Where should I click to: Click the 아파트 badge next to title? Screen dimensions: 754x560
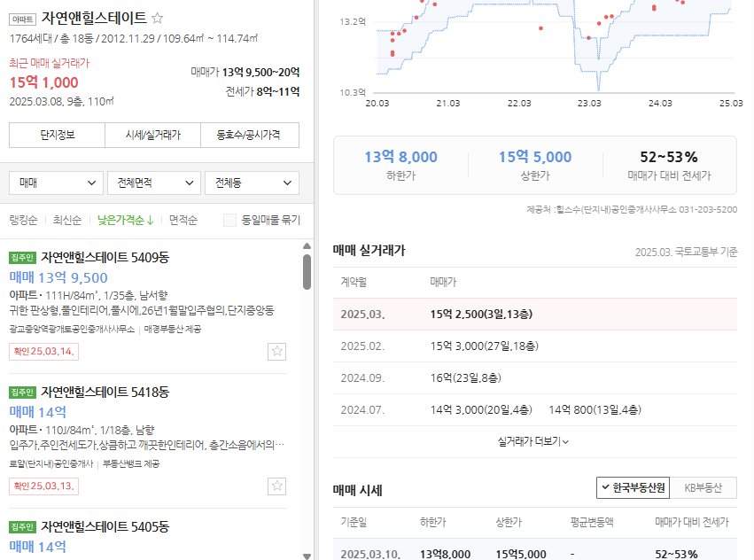(x=23, y=19)
